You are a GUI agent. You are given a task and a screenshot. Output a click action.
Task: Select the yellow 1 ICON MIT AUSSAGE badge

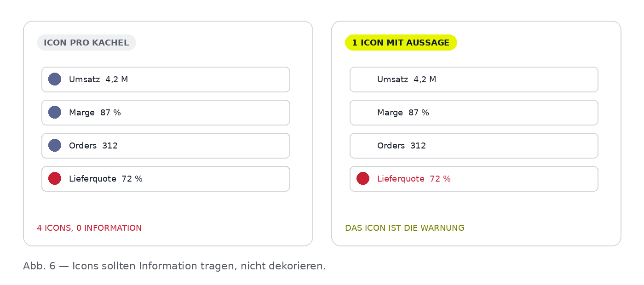click(x=401, y=43)
